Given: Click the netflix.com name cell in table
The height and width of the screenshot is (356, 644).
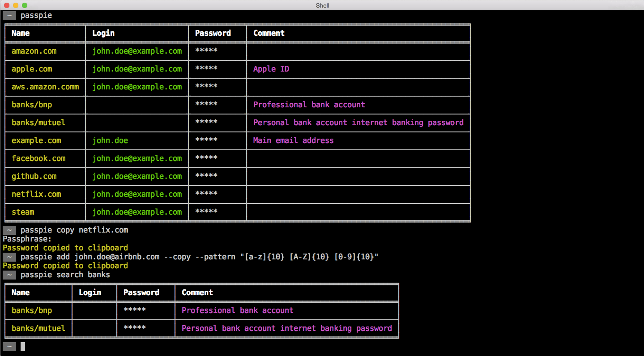Looking at the screenshot, I should pyautogui.click(x=36, y=194).
